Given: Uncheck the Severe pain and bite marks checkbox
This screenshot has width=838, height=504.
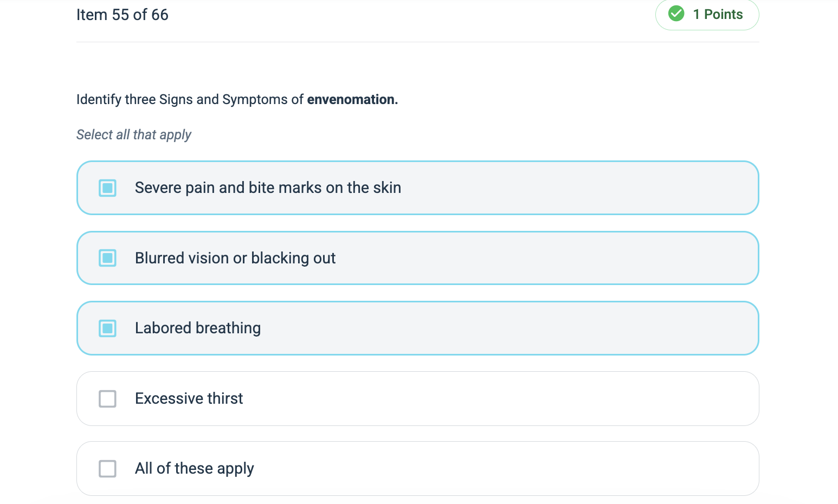Looking at the screenshot, I should (107, 188).
